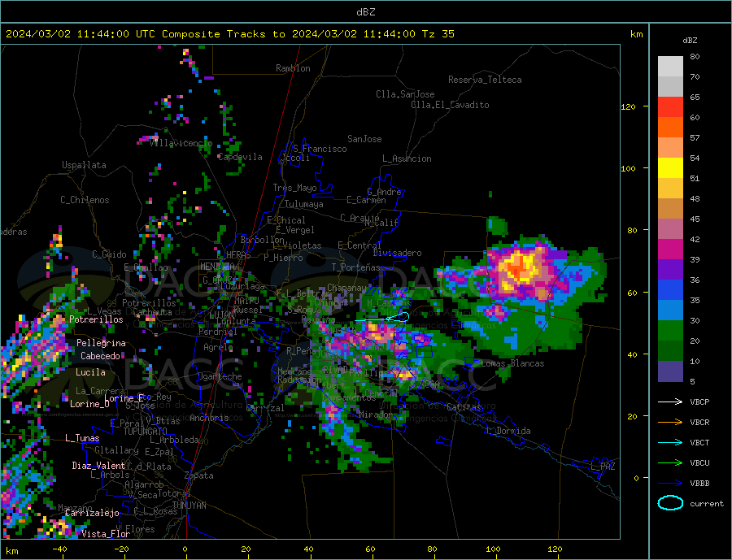Viewport: 732px width, 560px height.
Task: Pick the dark orange swatch in dBZ scale
Action: [x=670, y=128]
